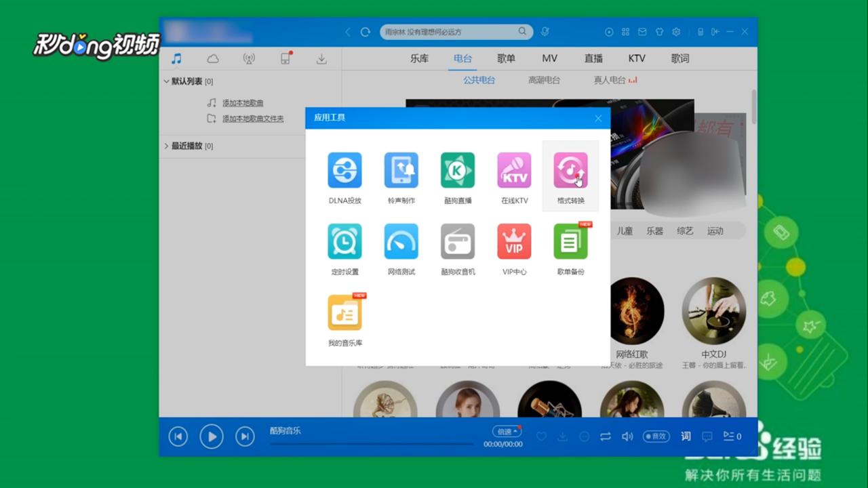Switch to mini mode icon
Image resolution: width=868 pixels, height=488 pixels.
pos(701,32)
